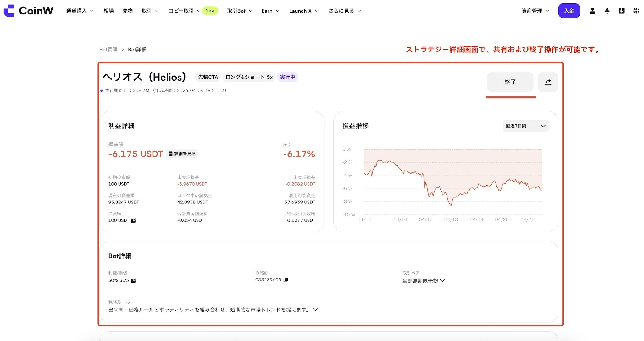Change the 直近7日間 chart period
The image size is (644, 341).
tap(526, 126)
